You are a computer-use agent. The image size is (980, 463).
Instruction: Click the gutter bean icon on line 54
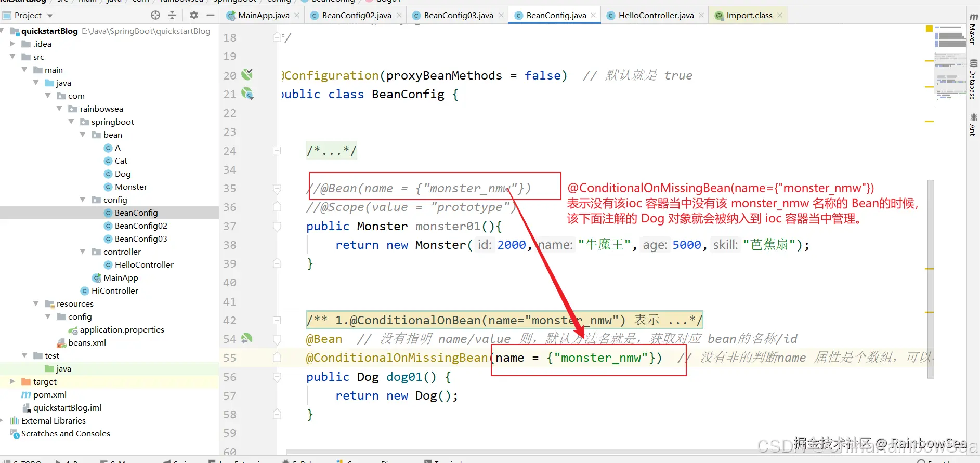tap(247, 339)
